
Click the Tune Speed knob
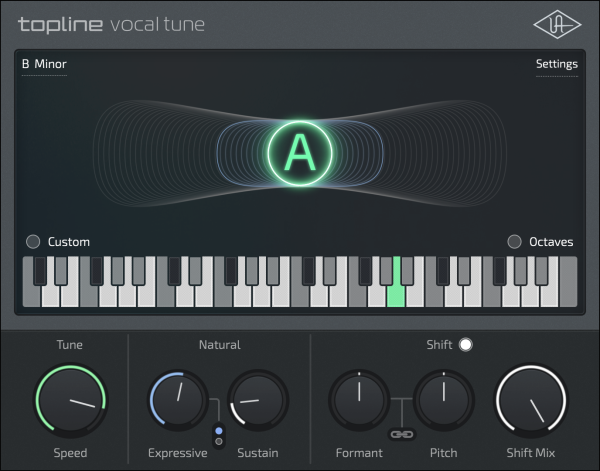(70, 400)
